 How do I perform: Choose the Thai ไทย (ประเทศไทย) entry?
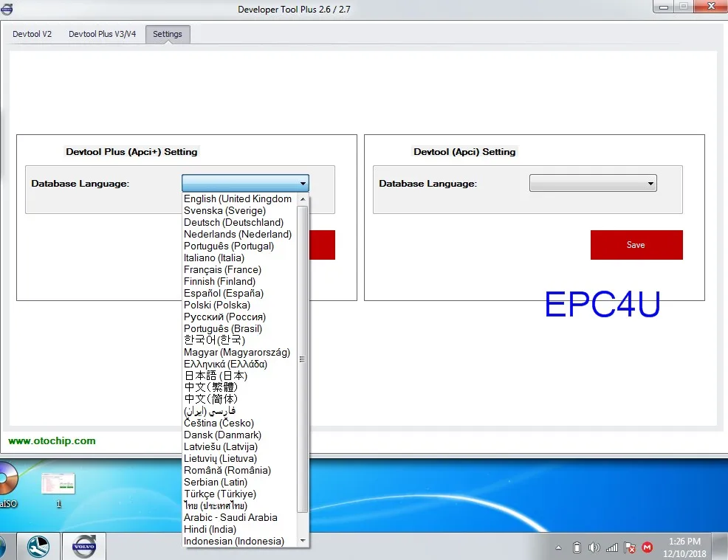coord(239,505)
